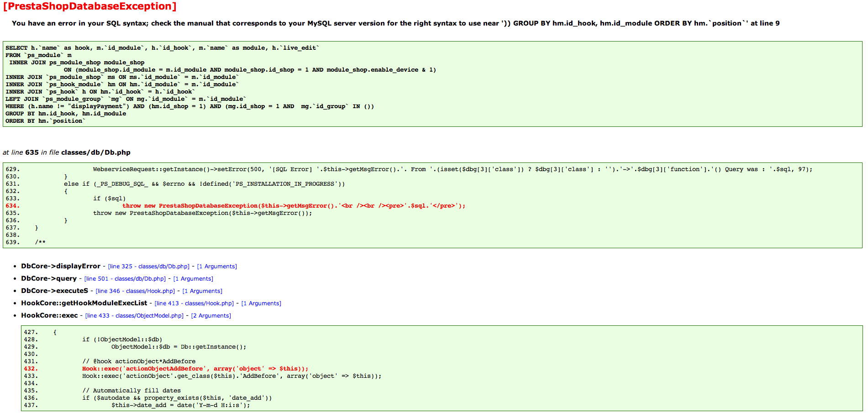Viewport: 868px width, 418px height.
Task: Open the 'line 346 - classes/Hook.php' link
Action: pos(135,291)
